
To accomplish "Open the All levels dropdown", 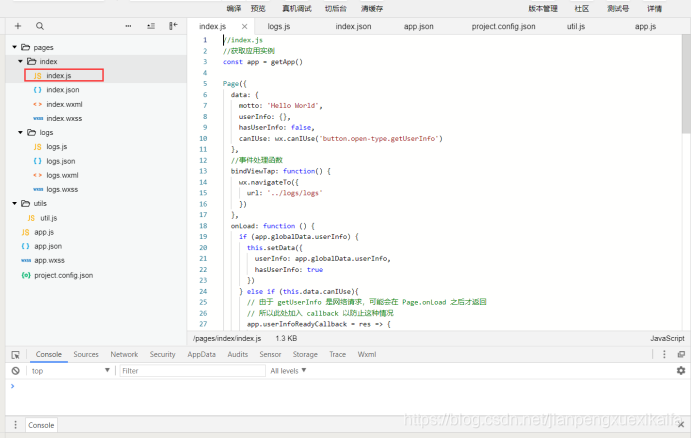I will click(x=288, y=371).
